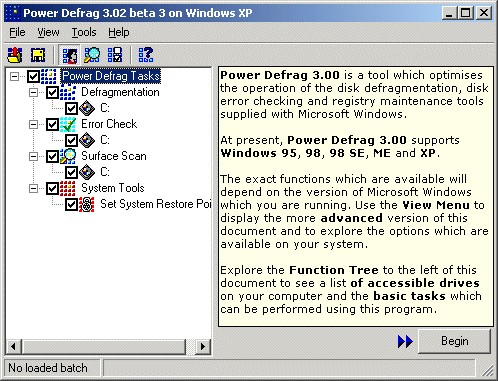
Task: Click the Error Check tree icon
Action: (x=68, y=124)
